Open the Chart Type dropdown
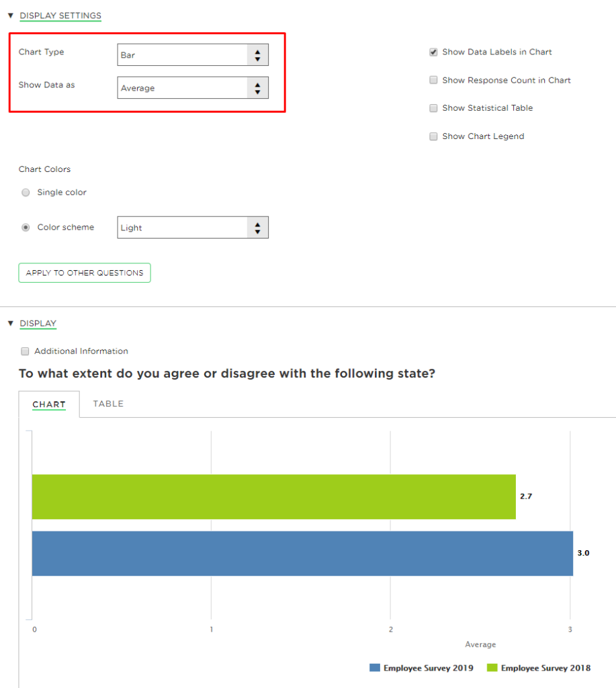Screen dimensions: 616x688 (x=192, y=55)
